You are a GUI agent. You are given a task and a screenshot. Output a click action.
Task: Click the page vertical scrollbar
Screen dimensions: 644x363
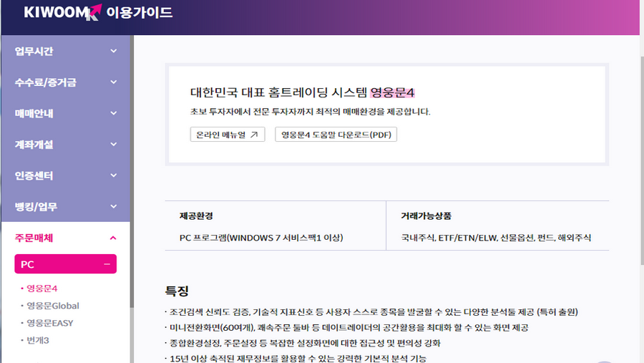tap(642, 160)
